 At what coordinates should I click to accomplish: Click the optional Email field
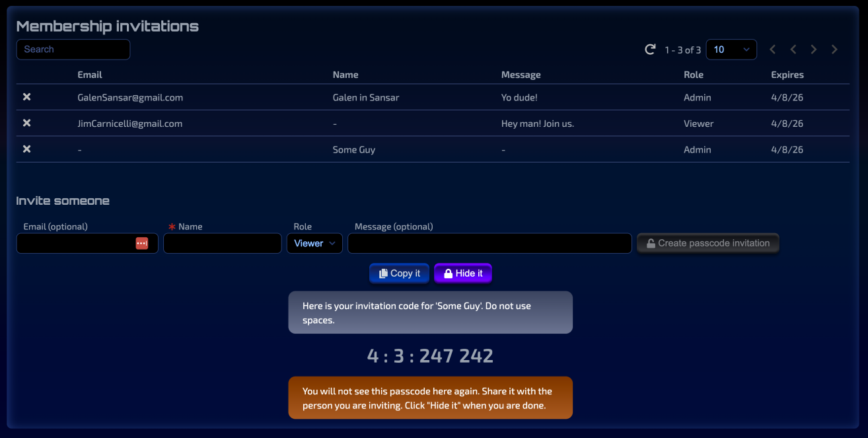click(79, 243)
